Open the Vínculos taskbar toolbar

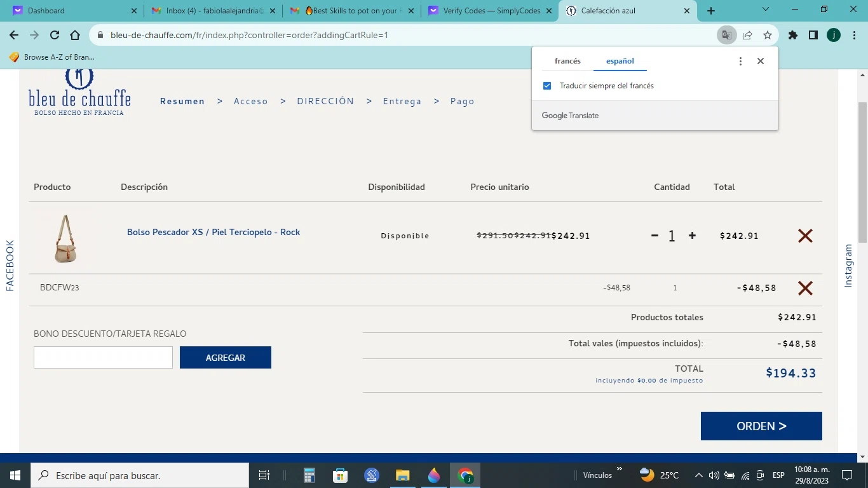[x=597, y=475]
